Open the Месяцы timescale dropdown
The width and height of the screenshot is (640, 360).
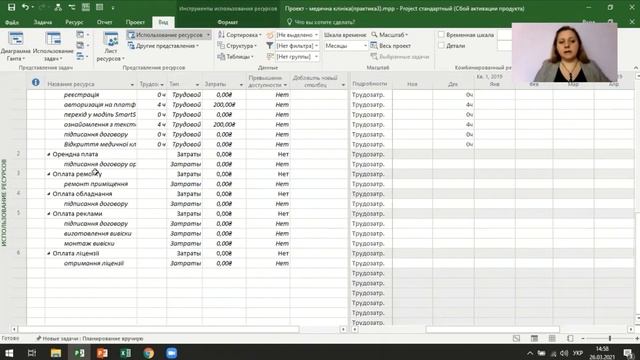[365, 46]
